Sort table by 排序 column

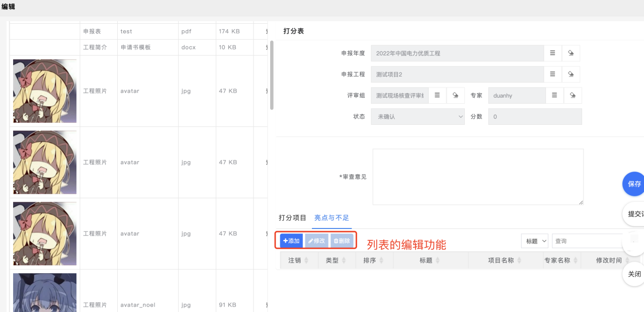click(374, 260)
